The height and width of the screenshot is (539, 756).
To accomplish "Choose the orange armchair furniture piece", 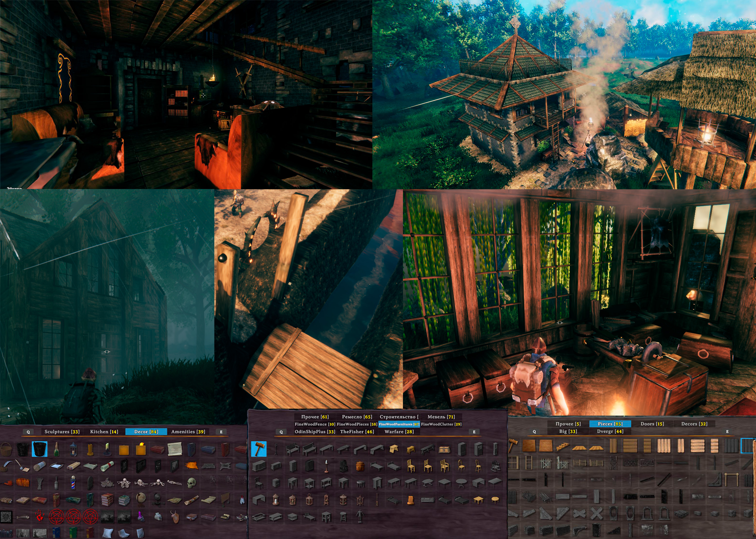I will point(411,500).
